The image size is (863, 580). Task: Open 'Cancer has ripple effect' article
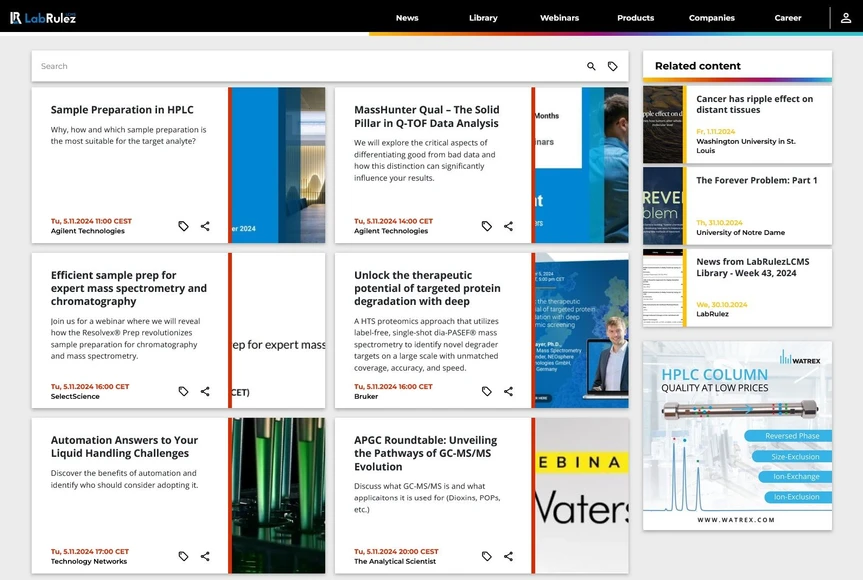[x=754, y=104]
